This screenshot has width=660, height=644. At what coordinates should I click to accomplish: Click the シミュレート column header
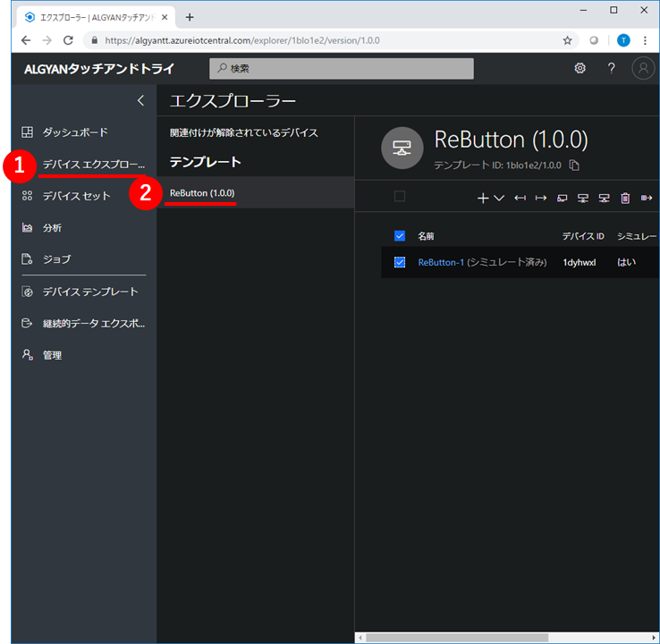tap(637, 236)
